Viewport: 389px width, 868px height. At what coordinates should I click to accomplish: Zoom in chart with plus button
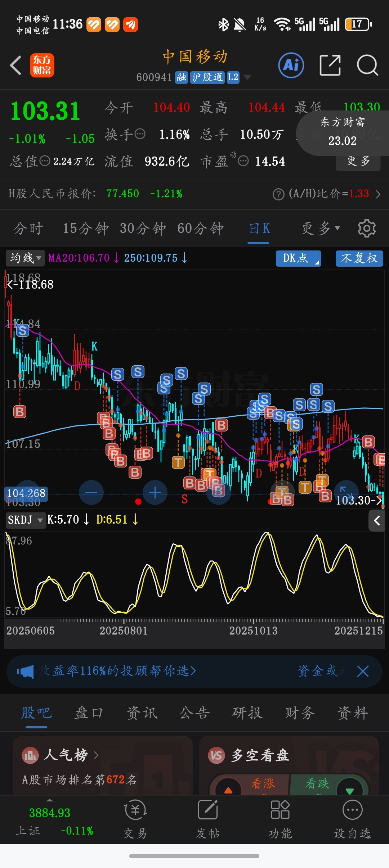coord(155,492)
